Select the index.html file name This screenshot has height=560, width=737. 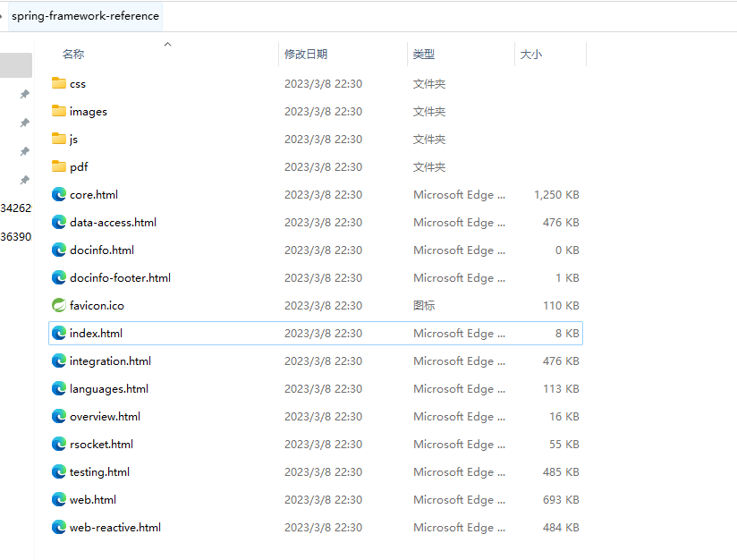[96, 334]
